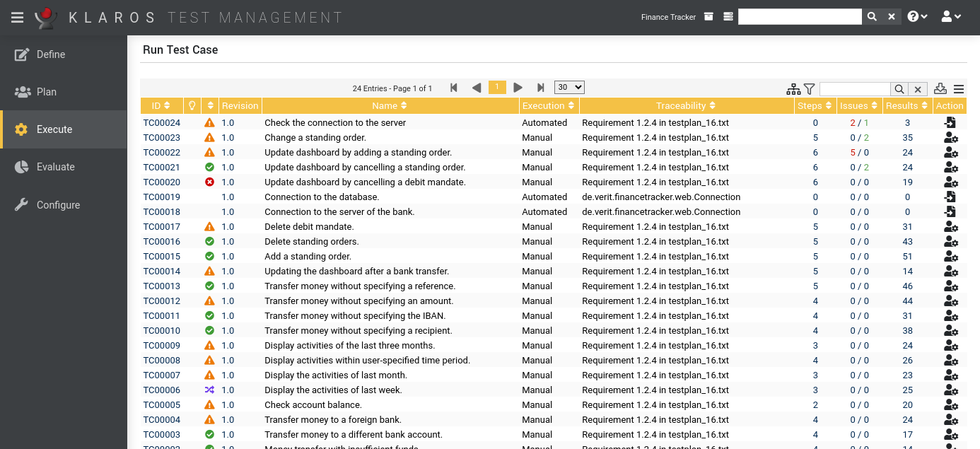The image size is (980, 449).
Task: Run manual test TC00023 action icon
Action: pos(950,138)
